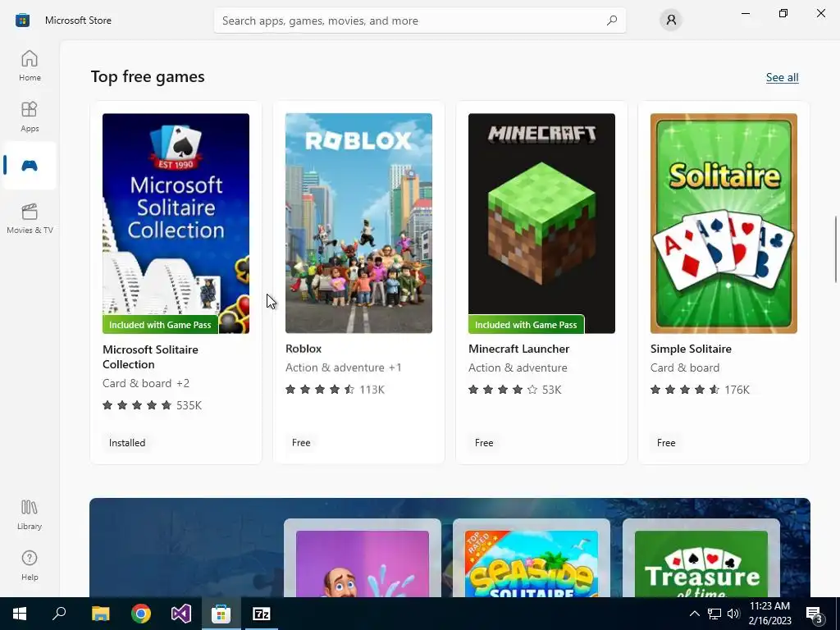The height and width of the screenshot is (630, 840).
Task: Click the Game Pass badge on Microsoft Solitaire
Action: 160,325
